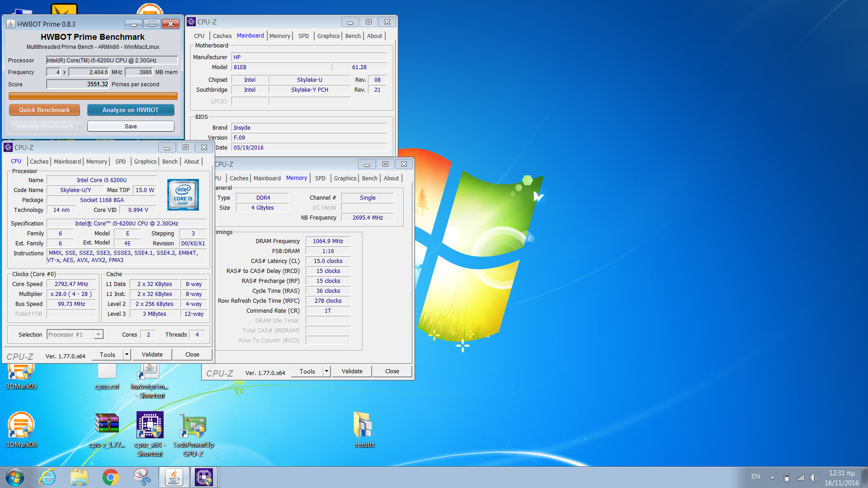Open the 3DMark06 desktop shortcut

point(21,430)
